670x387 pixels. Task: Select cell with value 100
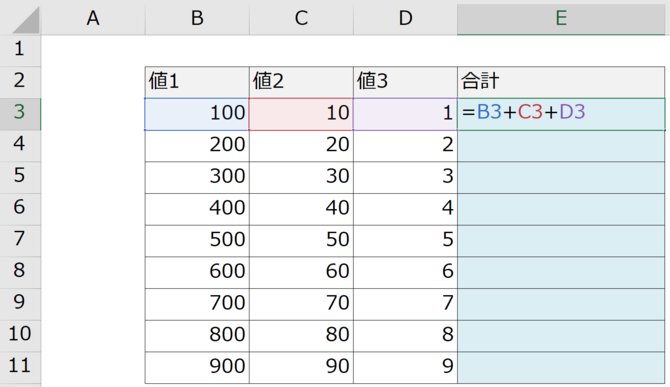pos(197,114)
